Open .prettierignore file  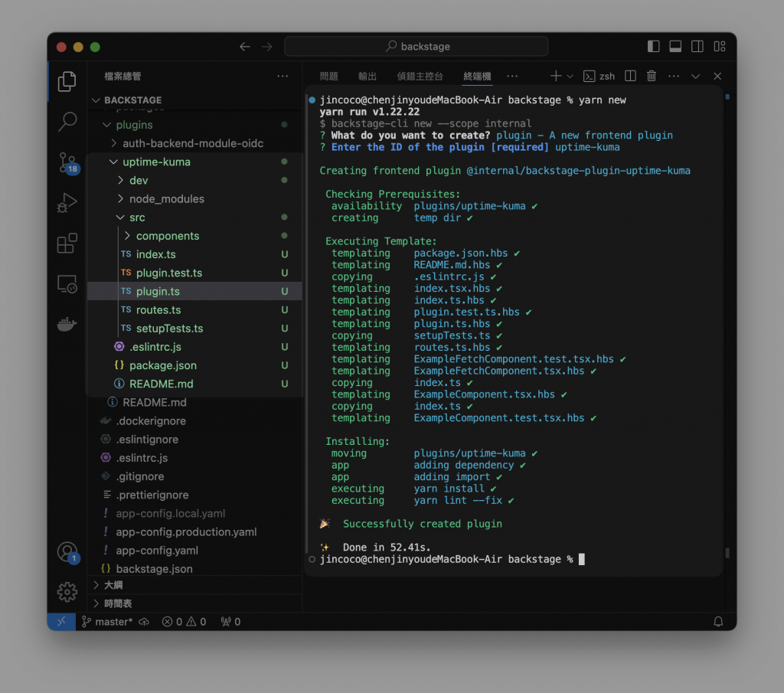coord(195,495)
